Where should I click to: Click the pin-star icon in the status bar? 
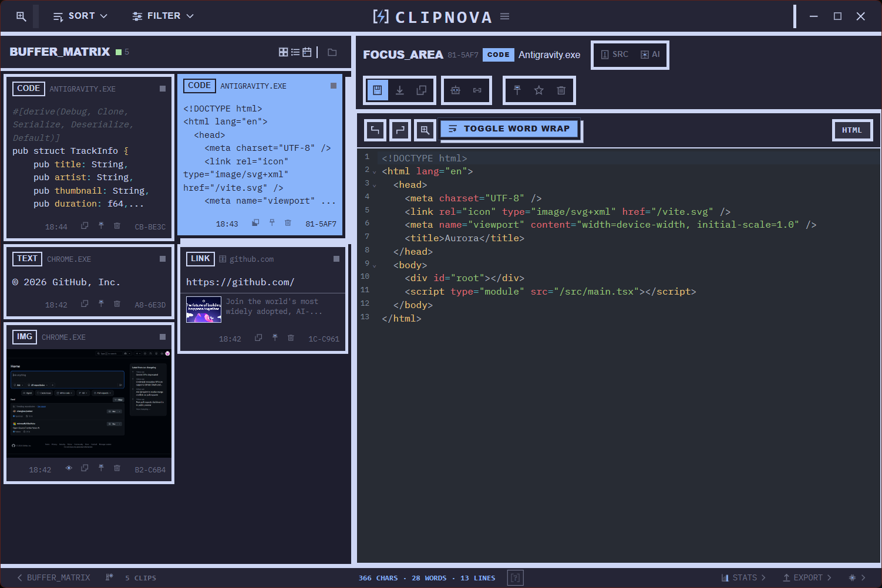(x=109, y=577)
